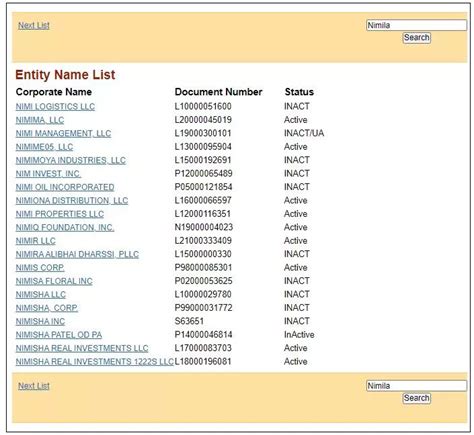Focus the top search field containing Nimila
Screen dimensions: 474x435
click(416, 25)
